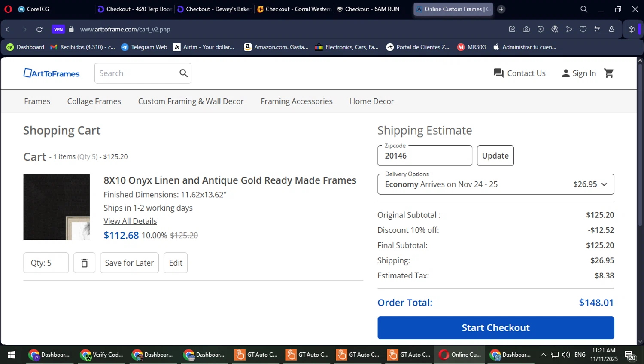Toggle the VPN badge in address bar

click(x=58, y=29)
